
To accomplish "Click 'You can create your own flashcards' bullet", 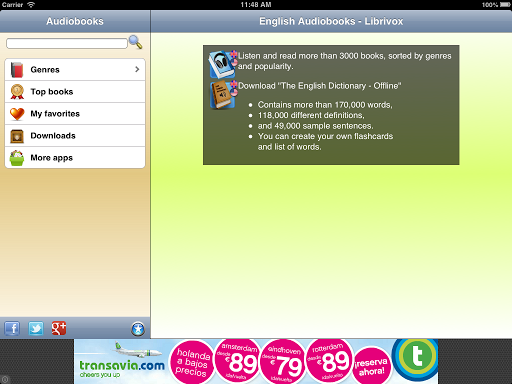I will [325, 141].
